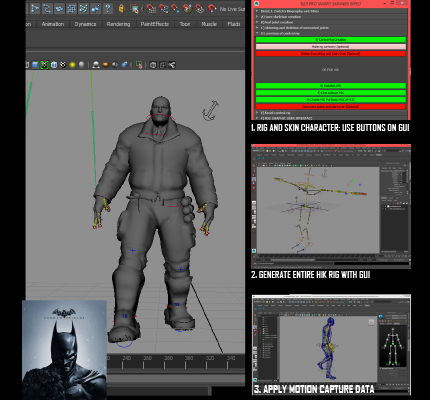The height and width of the screenshot is (400, 430).
Task: Click the Batman Arkham Origins cover thumbnail
Action: [x=65, y=350]
